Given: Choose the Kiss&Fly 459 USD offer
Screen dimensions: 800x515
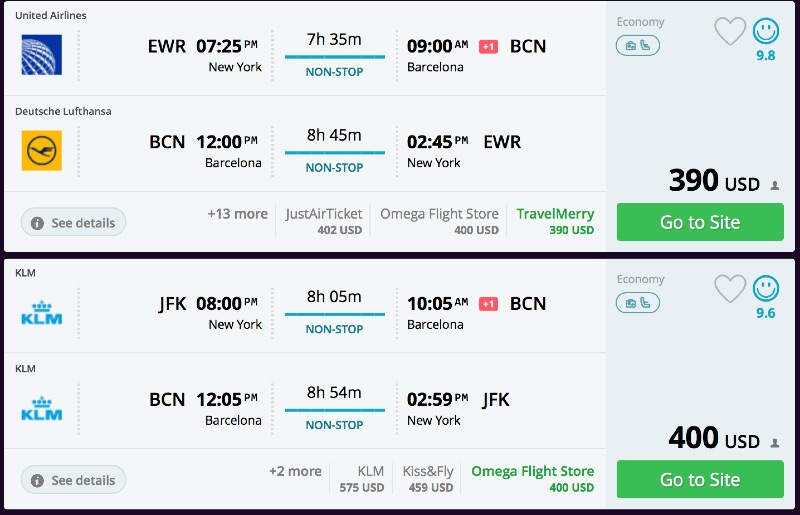Looking at the screenshot, I should [428, 479].
